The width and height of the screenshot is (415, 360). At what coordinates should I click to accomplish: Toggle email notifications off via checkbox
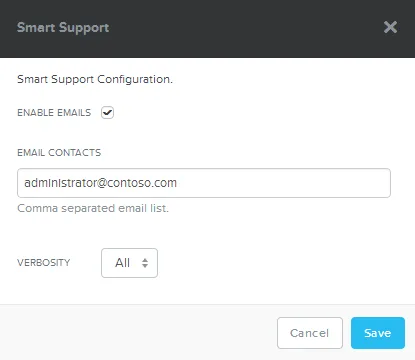107,113
